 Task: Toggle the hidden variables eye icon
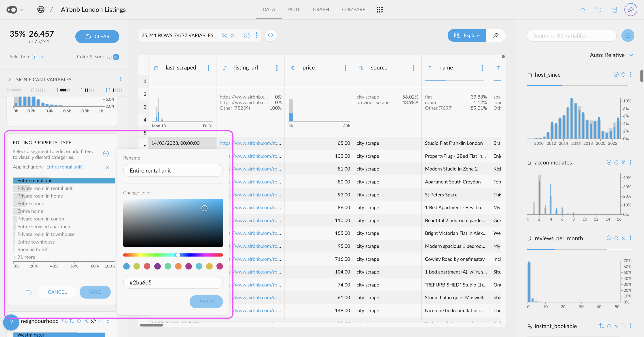coord(225,36)
